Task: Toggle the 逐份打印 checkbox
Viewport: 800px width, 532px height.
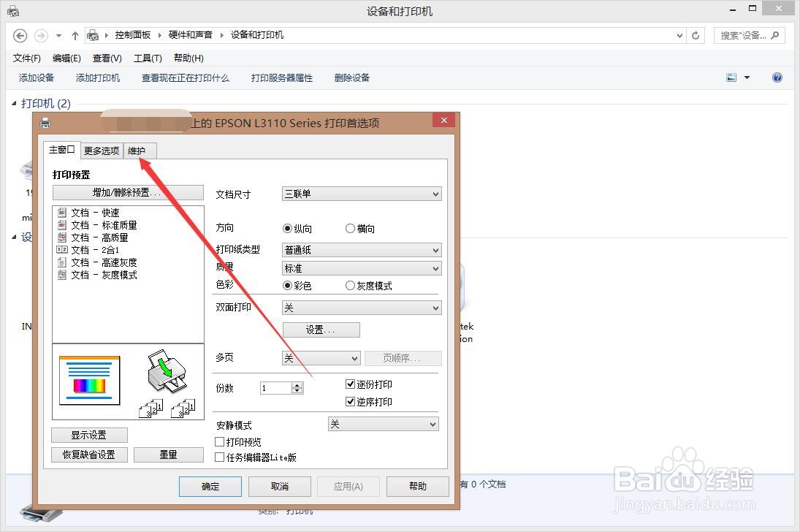Action: 351,384
